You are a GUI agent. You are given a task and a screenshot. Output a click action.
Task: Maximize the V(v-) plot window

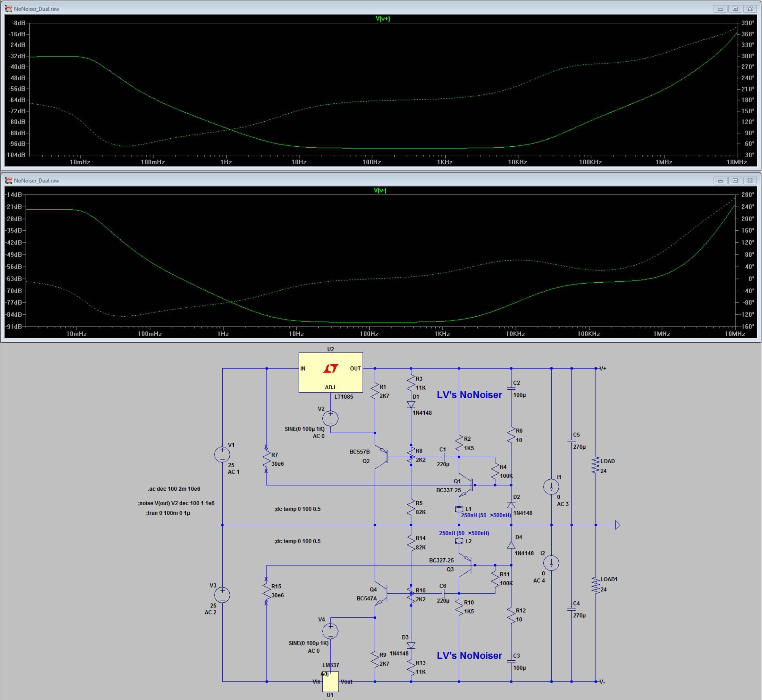coord(735,181)
